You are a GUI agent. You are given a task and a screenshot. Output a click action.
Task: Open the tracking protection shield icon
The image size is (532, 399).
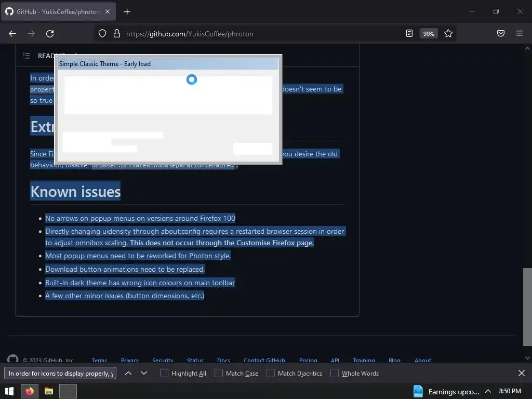click(x=102, y=33)
